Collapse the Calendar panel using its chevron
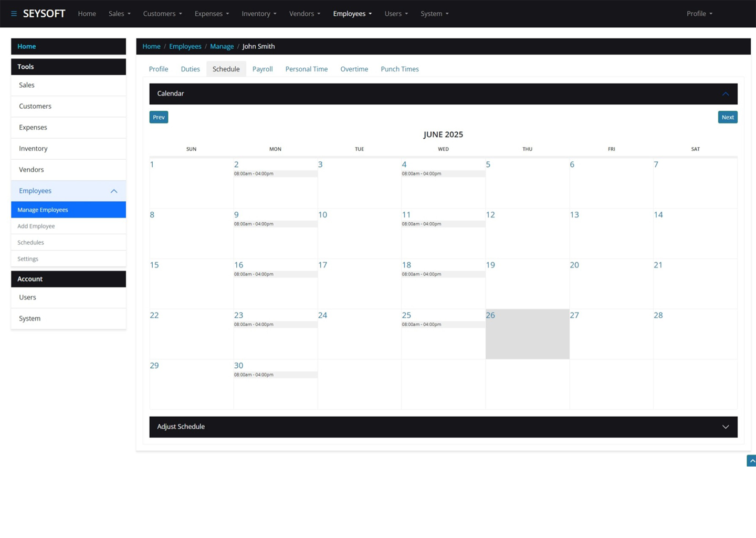 [725, 94]
